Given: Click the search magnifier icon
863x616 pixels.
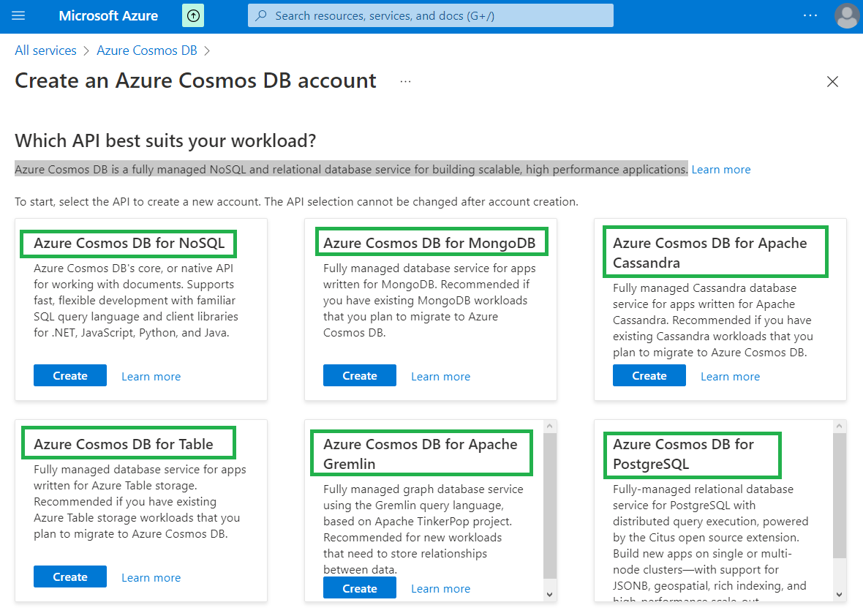Looking at the screenshot, I should [x=261, y=15].
